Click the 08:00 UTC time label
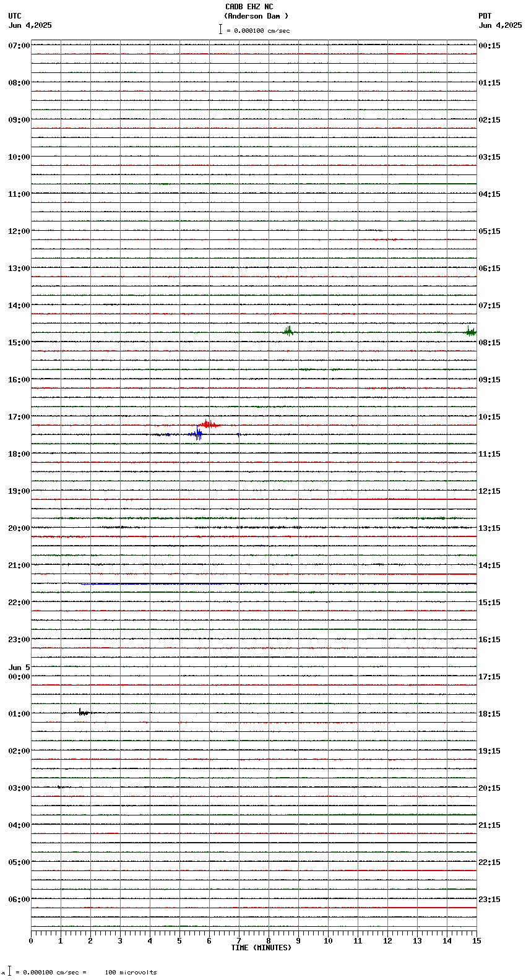Image resolution: width=526 pixels, height=980 pixels. click(x=19, y=83)
